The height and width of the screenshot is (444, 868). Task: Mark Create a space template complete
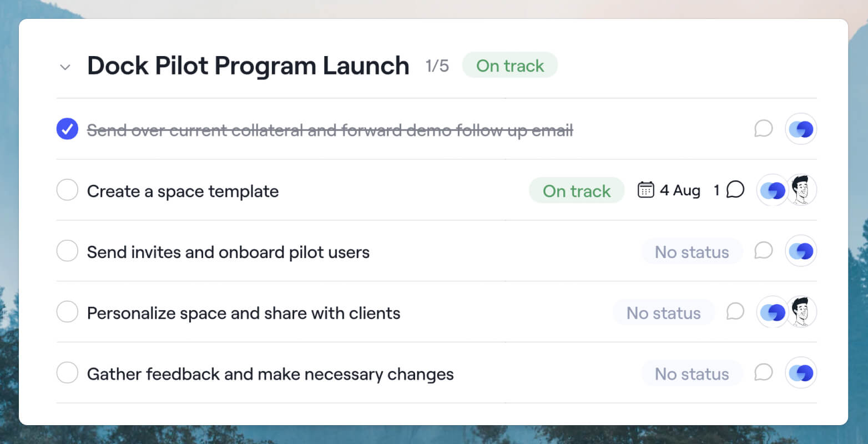[67, 190]
